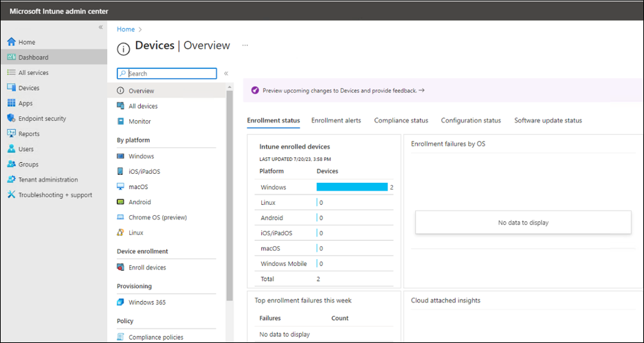
Task: Click the Windows platform icon
Action: click(x=120, y=156)
